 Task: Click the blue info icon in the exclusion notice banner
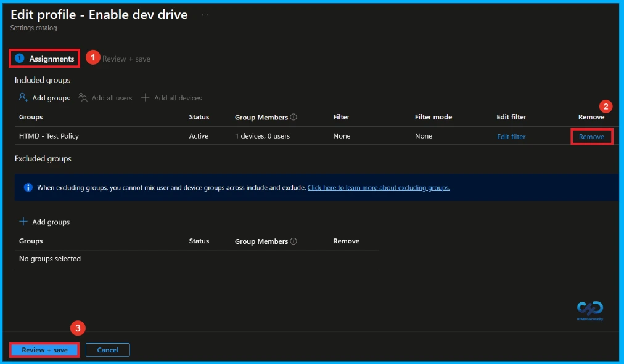tap(28, 187)
